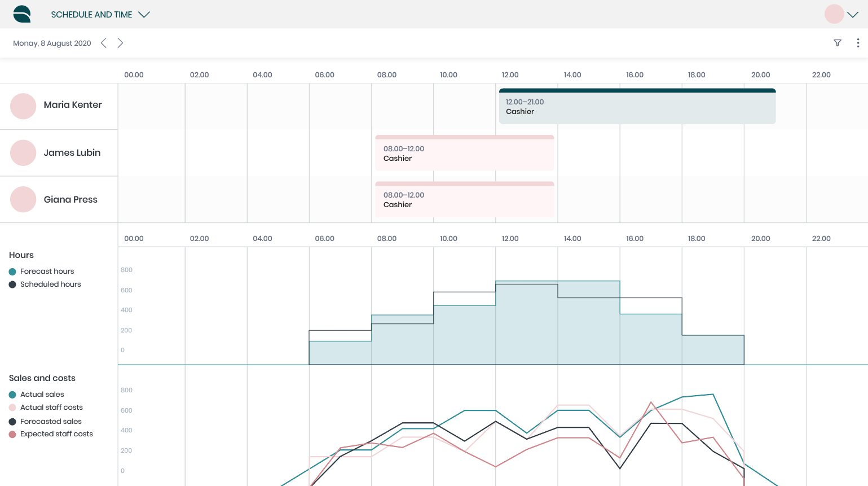Toggle Forecasted sales legend series
Screen dimensions: 868x486
[x=51, y=422]
